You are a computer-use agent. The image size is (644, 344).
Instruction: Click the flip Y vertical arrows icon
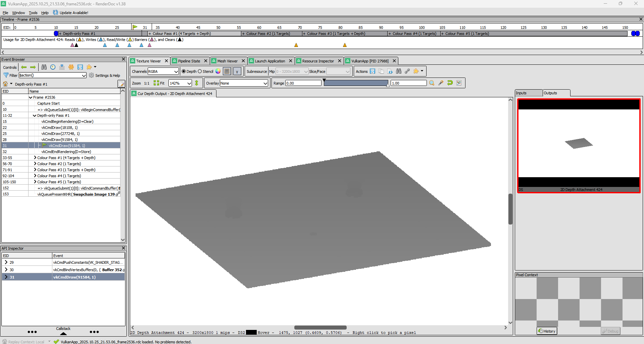click(197, 83)
